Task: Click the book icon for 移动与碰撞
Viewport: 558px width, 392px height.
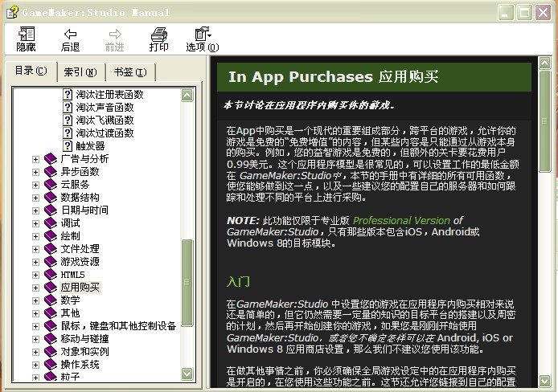Action: pos(51,339)
